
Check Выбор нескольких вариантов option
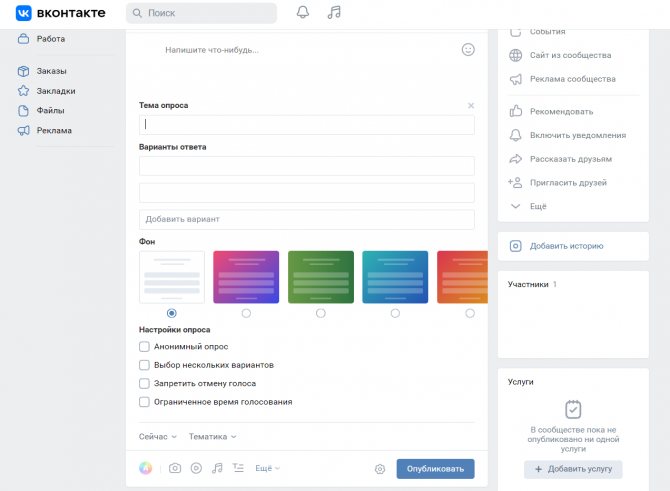[x=144, y=365]
